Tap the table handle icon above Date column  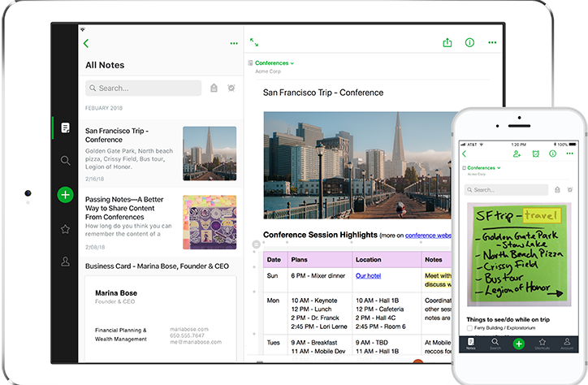256,244
